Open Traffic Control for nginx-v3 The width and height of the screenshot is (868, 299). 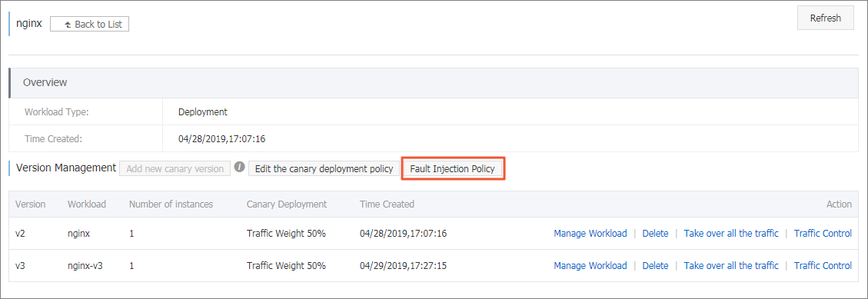click(x=823, y=266)
